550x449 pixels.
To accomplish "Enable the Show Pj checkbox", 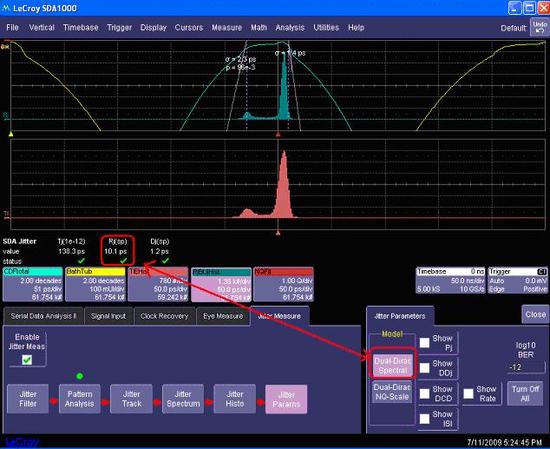I will coord(424,343).
